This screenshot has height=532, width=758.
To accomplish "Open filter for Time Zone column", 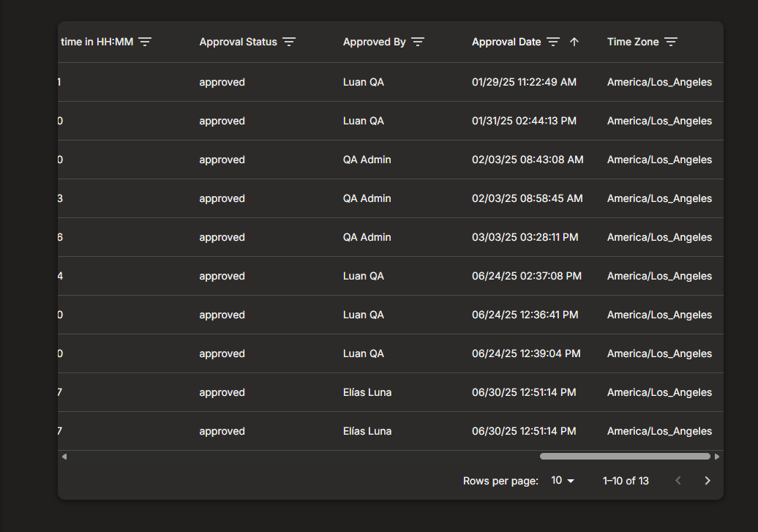I will click(671, 42).
